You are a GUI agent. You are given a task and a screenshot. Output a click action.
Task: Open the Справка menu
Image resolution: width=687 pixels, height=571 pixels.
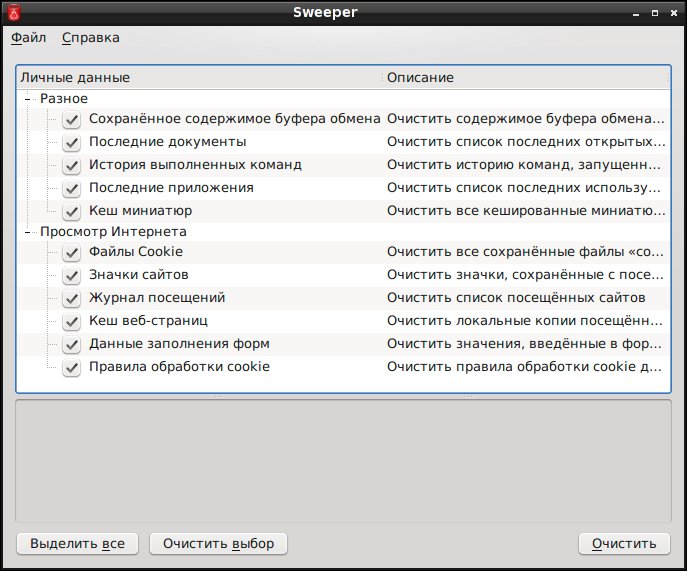(x=91, y=38)
